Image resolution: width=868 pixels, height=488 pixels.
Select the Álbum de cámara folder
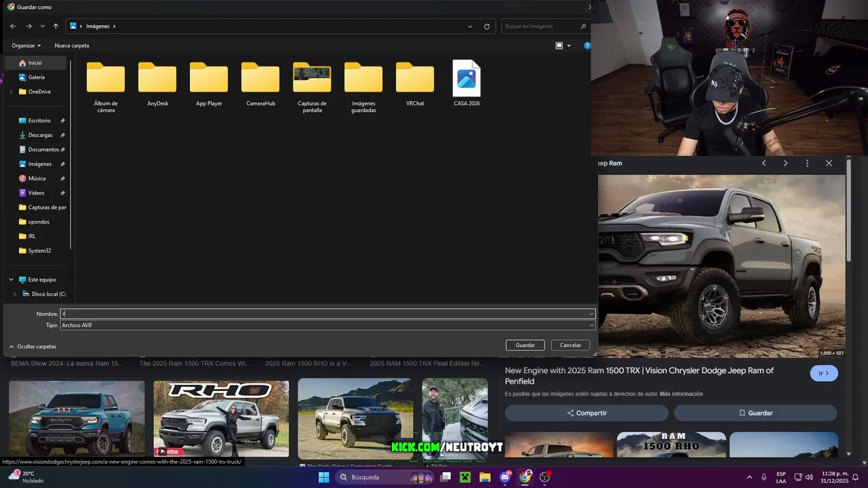tap(106, 87)
